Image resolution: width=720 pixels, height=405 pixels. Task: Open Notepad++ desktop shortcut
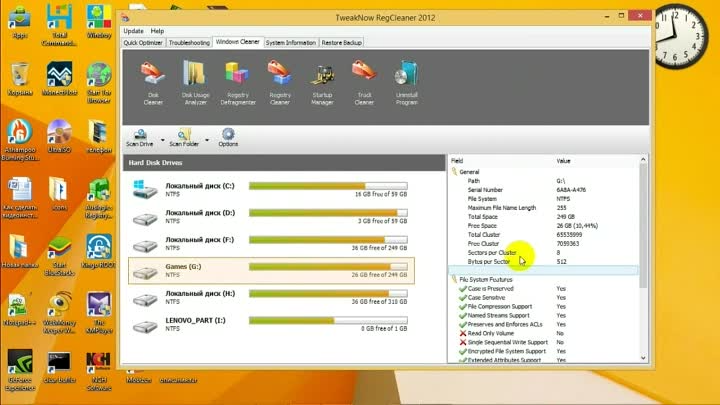tap(20, 309)
